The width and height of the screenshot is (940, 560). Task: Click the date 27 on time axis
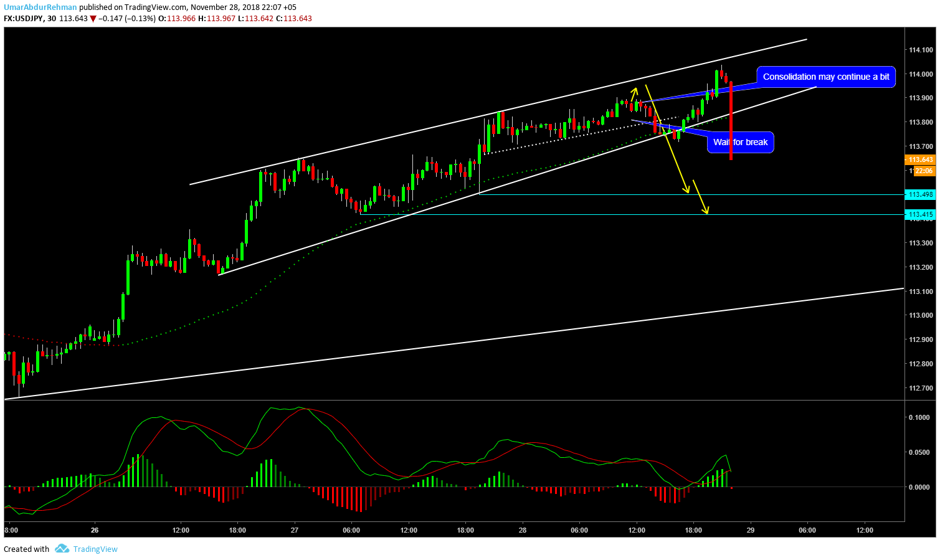[295, 530]
